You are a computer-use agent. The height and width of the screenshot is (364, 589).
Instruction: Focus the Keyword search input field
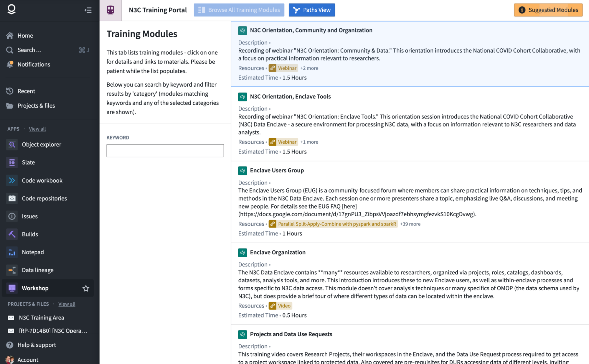[165, 151]
